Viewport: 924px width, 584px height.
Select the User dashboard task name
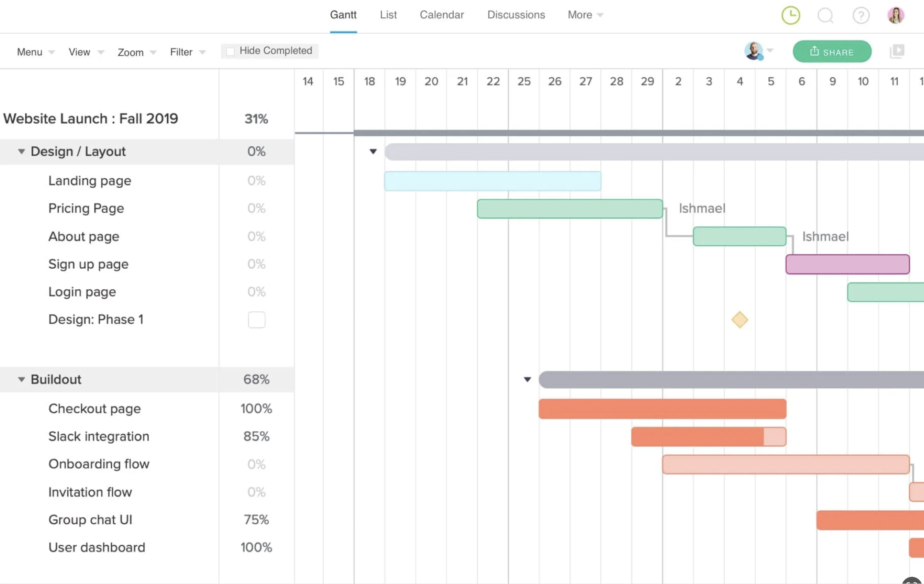[x=97, y=547]
